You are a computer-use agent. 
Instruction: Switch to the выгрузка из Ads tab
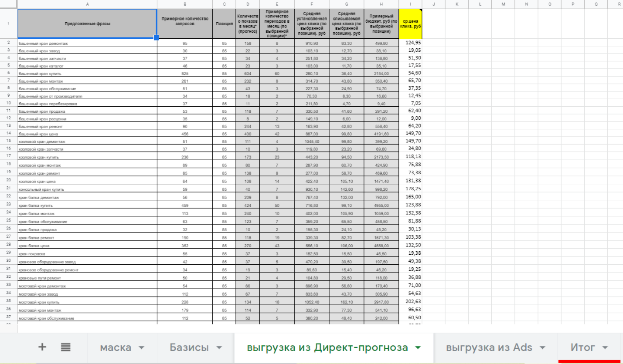point(489,347)
